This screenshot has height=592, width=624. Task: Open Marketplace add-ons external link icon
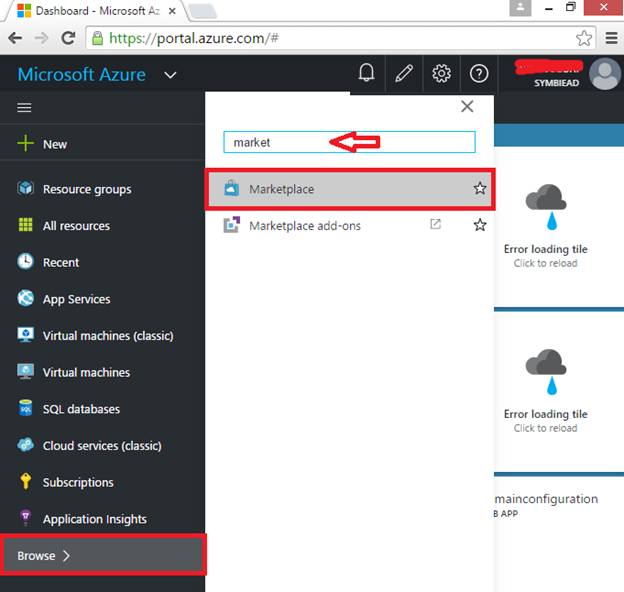click(x=435, y=224)
